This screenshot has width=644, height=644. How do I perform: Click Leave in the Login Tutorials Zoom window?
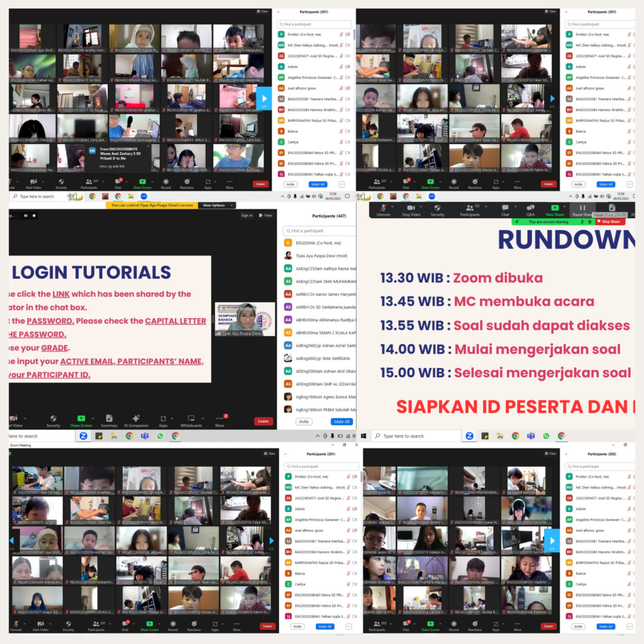(x=264, y=421)
